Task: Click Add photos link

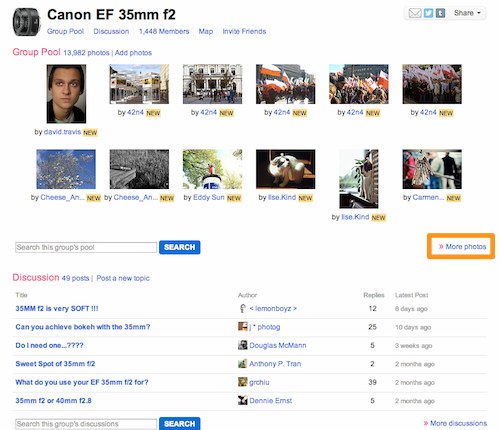Action: pos(133,53)
